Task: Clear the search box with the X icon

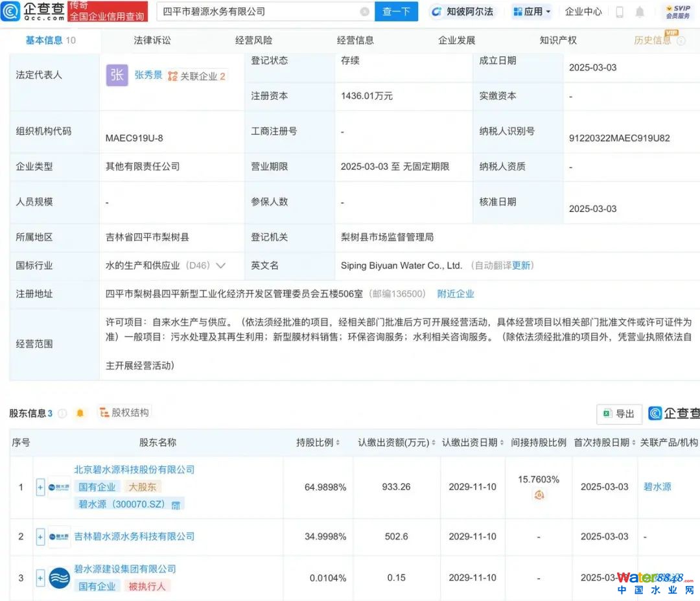Action: pos(364,12)
